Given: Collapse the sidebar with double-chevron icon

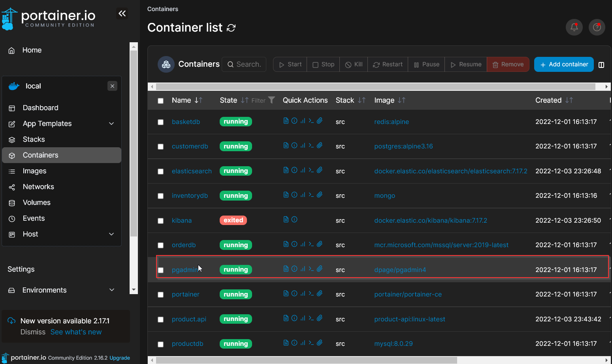Looking at the screenshot, I should (122, 14).
